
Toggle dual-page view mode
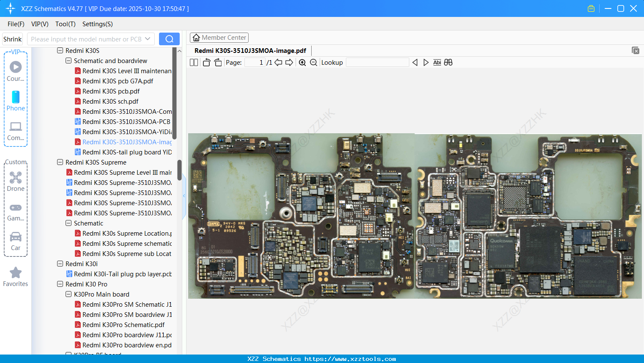pos(194,62)
